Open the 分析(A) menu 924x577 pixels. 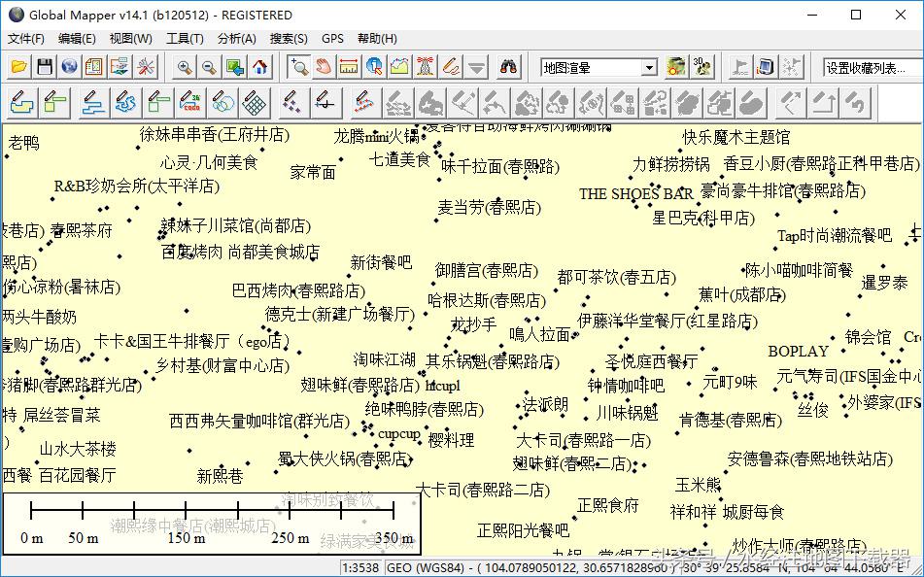[236, 39]
